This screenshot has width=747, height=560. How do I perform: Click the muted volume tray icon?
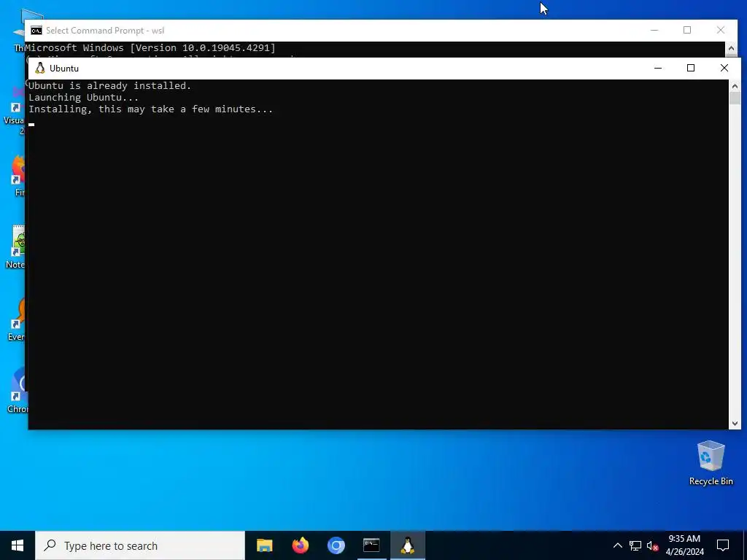click(653, 545)
